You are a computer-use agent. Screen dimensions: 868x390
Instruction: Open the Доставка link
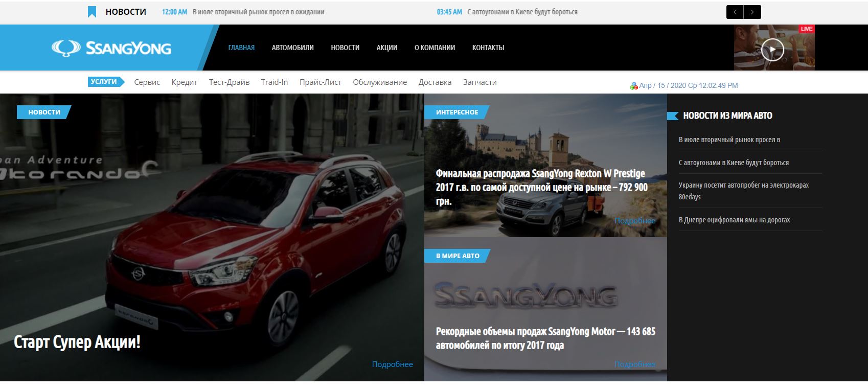tap(435, 82)
